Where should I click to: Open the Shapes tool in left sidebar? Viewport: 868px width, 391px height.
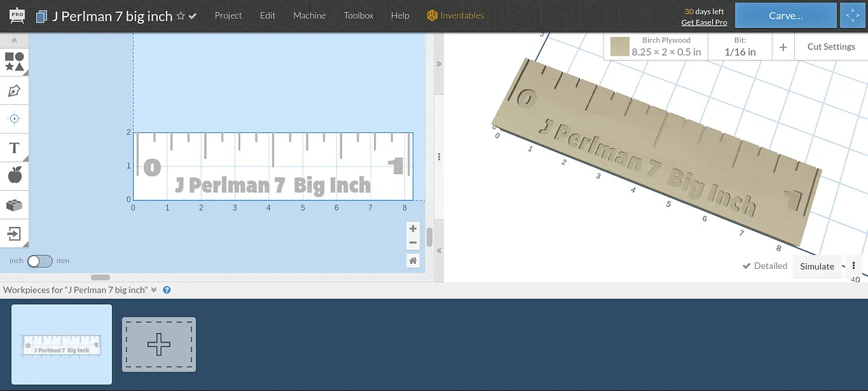click(x=14, y=61)
